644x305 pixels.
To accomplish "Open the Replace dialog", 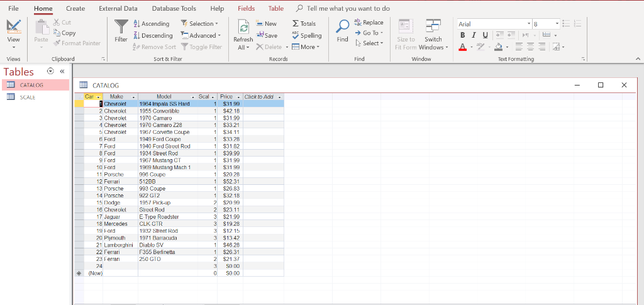I will pos(369,23).
